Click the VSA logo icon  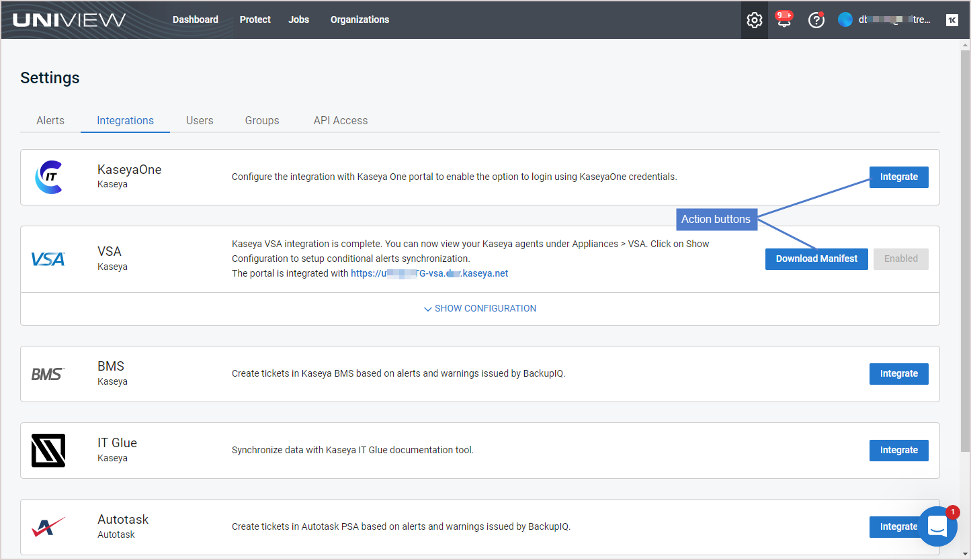coord(48,259)
